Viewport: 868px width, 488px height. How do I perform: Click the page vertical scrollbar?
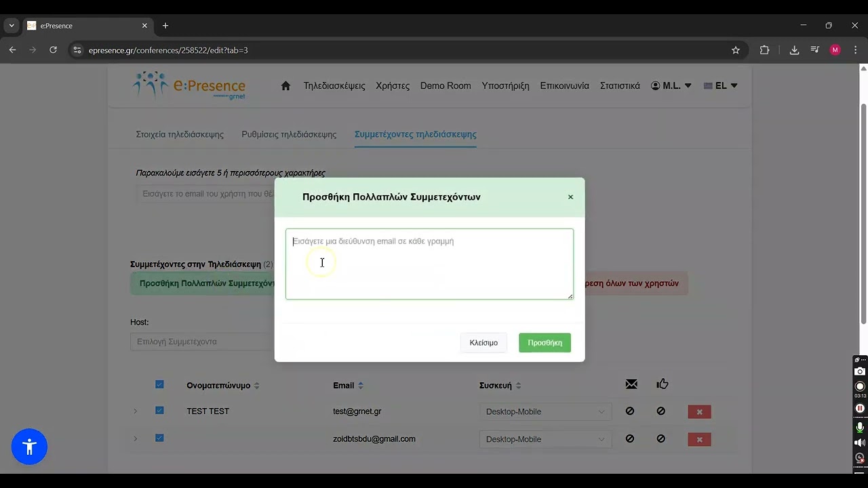click(863, 213)
